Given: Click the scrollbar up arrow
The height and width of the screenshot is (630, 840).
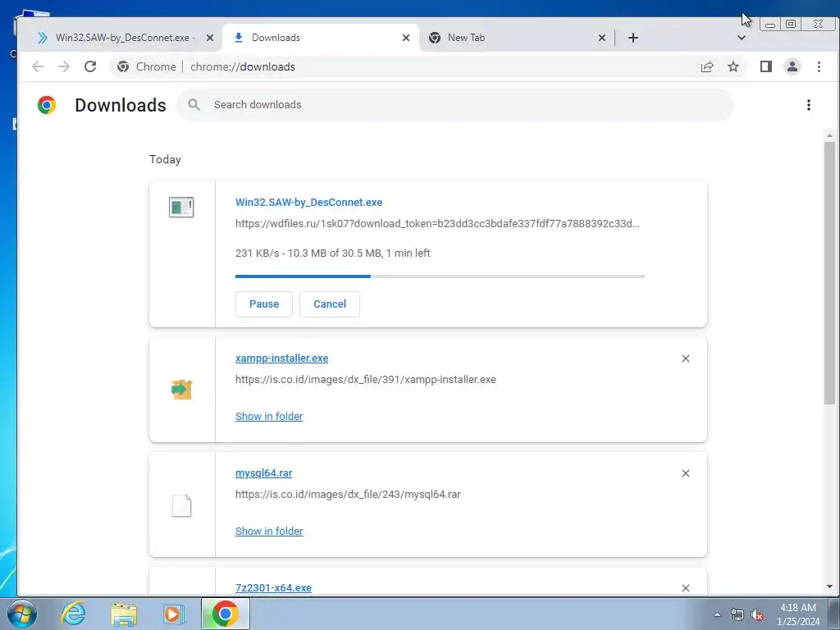Looking at the screenshot, I should coord(829,135).
